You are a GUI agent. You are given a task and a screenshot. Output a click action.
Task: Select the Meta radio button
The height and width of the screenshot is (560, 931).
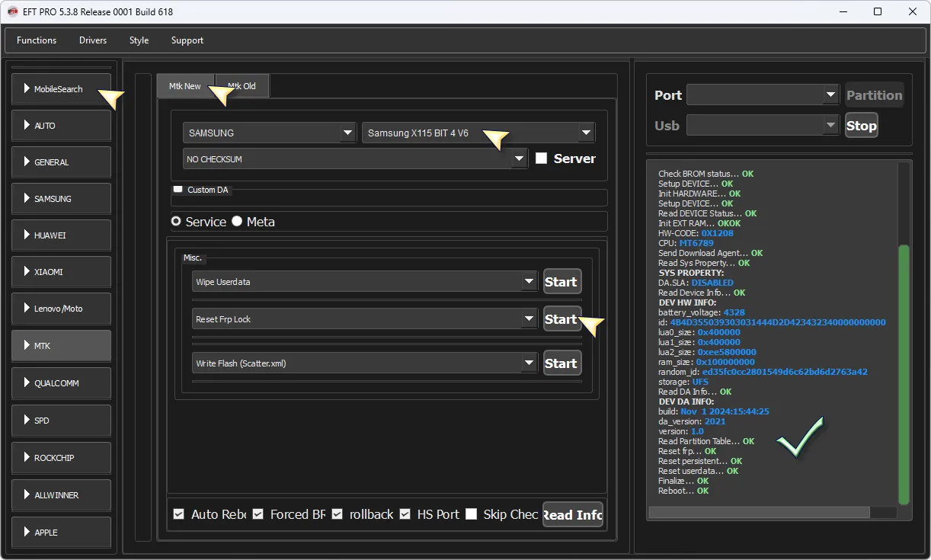[x=237, y=221]
